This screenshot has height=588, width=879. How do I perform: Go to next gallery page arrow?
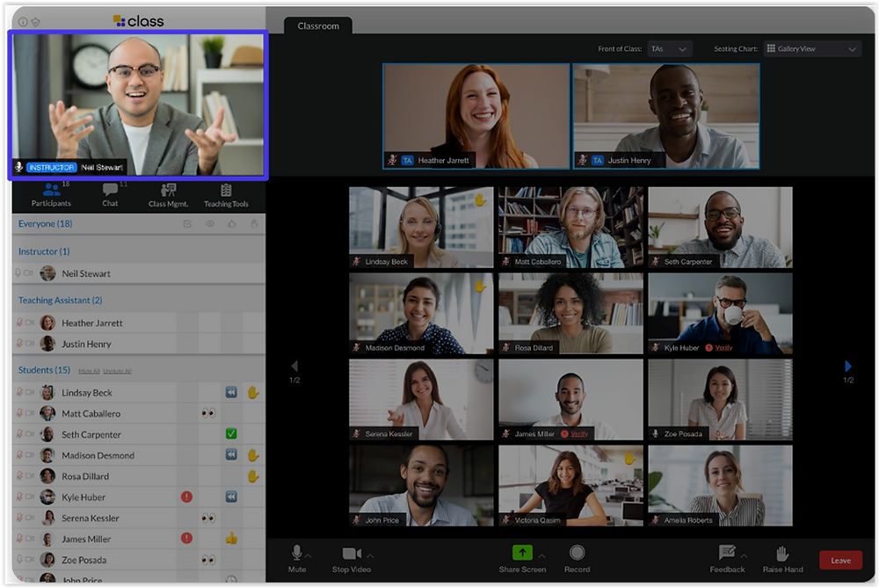[848, 366]
